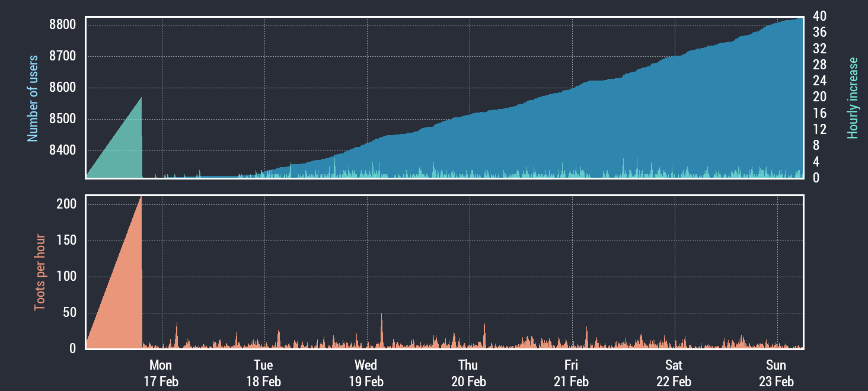
Task: Select the 20 tick on hourly increase axis
Action: [819, 97]
